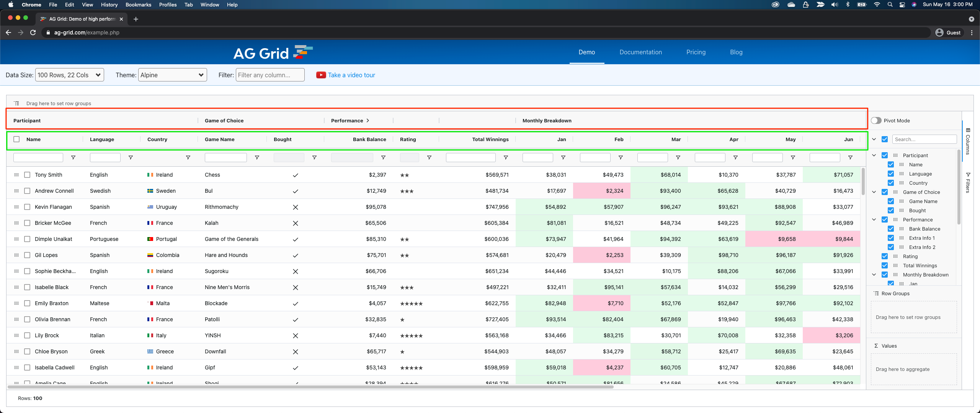Image resolution: width=980 pixels, height=413 pixels.
Task: Click the grid vertical scrollbar thumb
Action: pyautogui.click(x=863, y=182)
